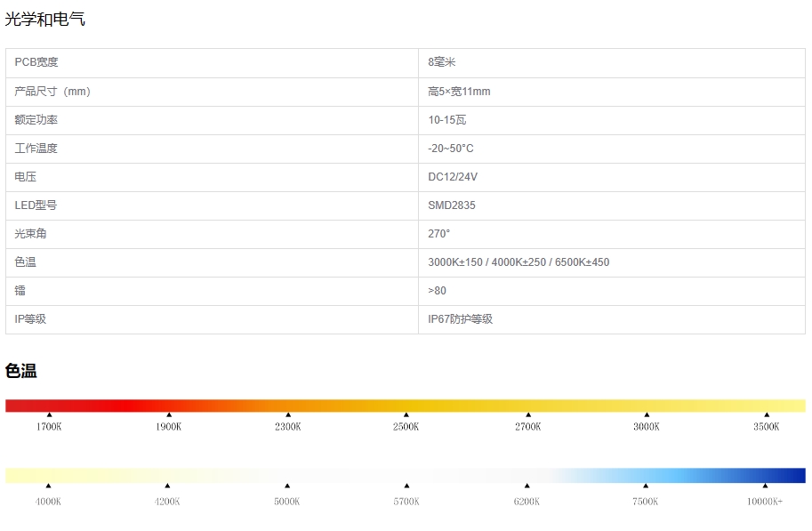The height and width of the screenshot is (531, 812).
Task: Select the DC12/24V voltage cell
Action: click(453, 177)
